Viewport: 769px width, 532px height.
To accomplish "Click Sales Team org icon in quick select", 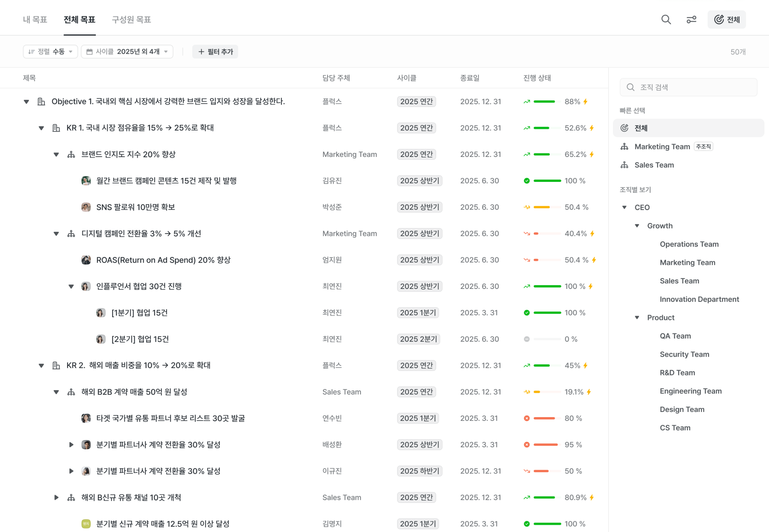I will pos(624,165).
